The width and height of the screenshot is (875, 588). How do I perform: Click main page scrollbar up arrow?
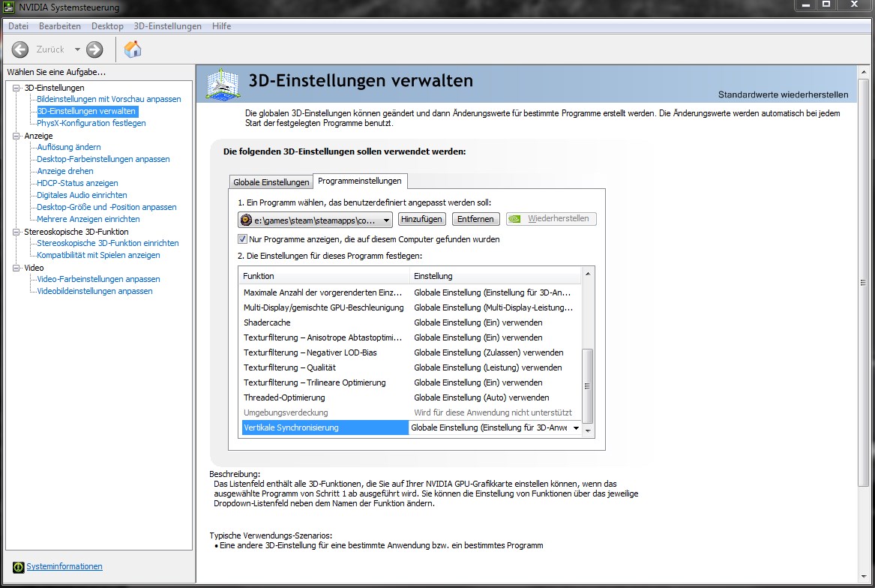tap(864, 72)
